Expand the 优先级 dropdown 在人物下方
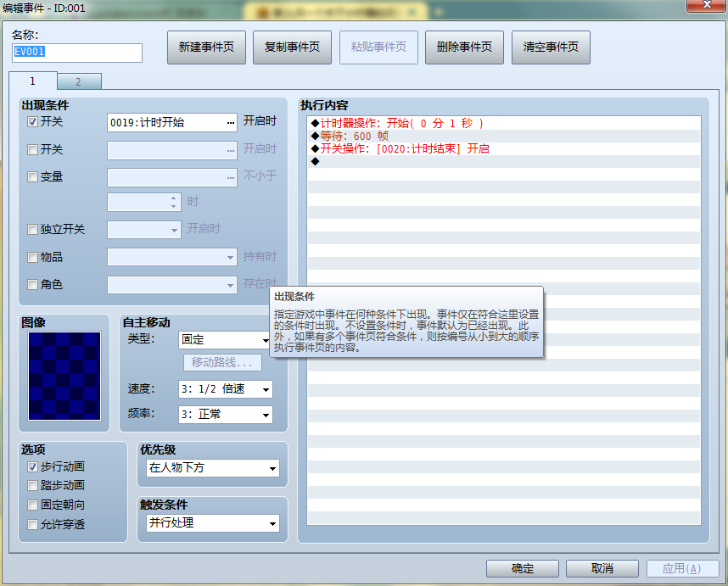 [213, 468]
